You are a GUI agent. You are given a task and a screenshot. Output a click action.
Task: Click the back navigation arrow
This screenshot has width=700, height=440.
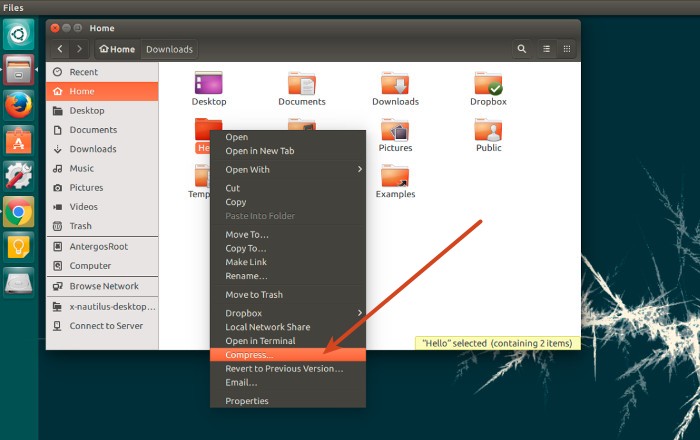point(60,49)
